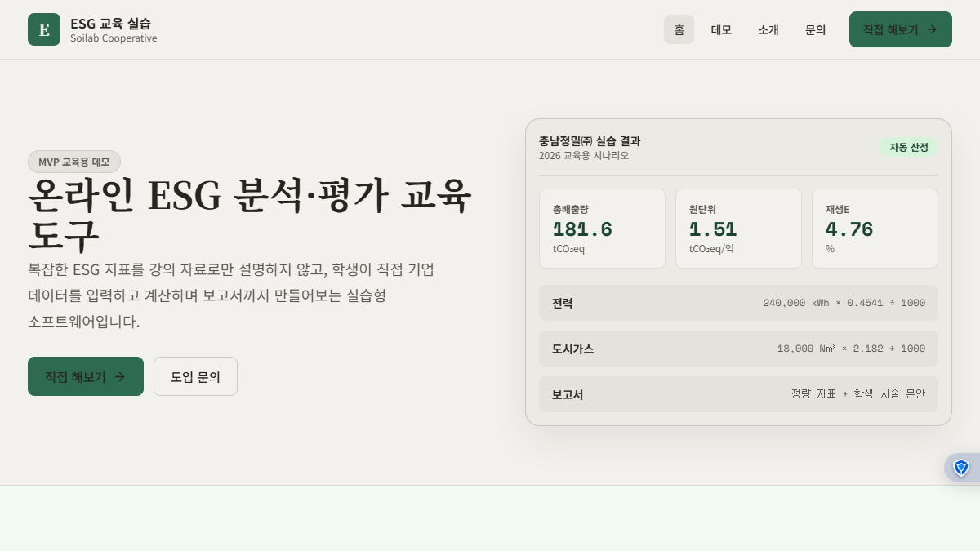Click the hero 직접 해보기 button below description

tap(86, 376)
